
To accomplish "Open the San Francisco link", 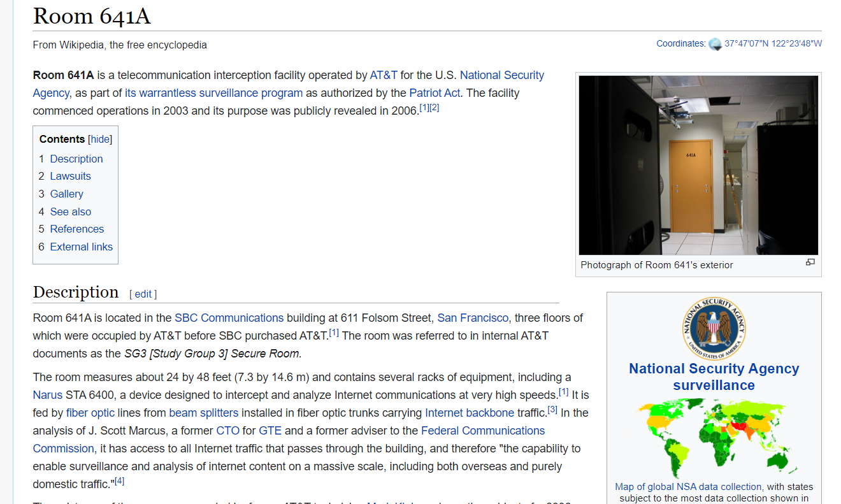I will click(x=473, y=318).
